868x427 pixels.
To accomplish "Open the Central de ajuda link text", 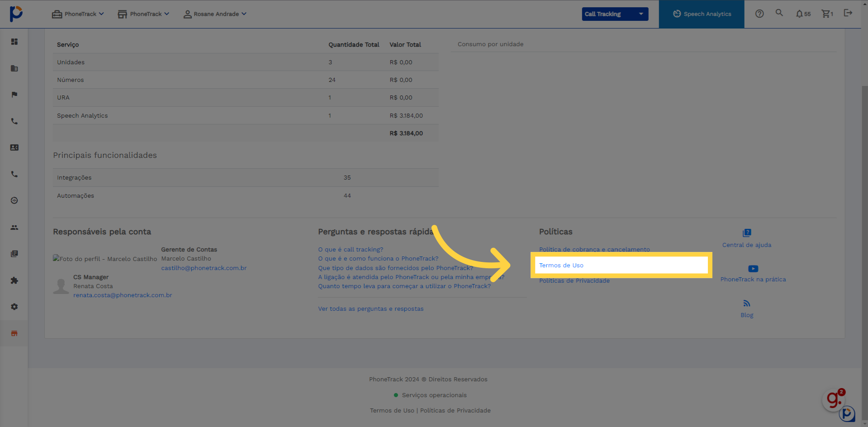I will point(747,245).
